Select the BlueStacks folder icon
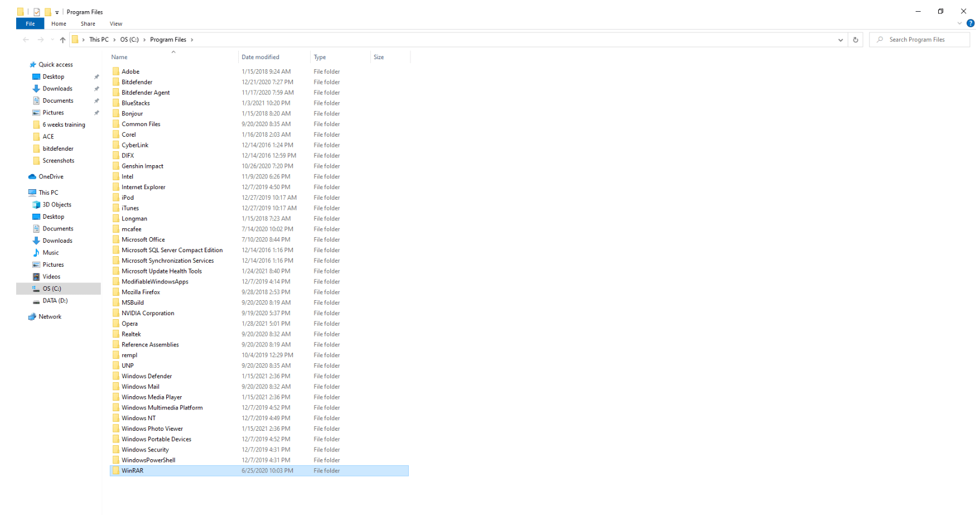Viewport: 980px width, 515px height. (116, 103)
